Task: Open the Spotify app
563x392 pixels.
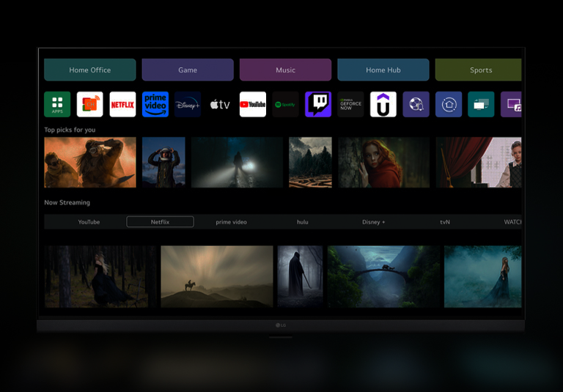Action: tap(285, 105)
